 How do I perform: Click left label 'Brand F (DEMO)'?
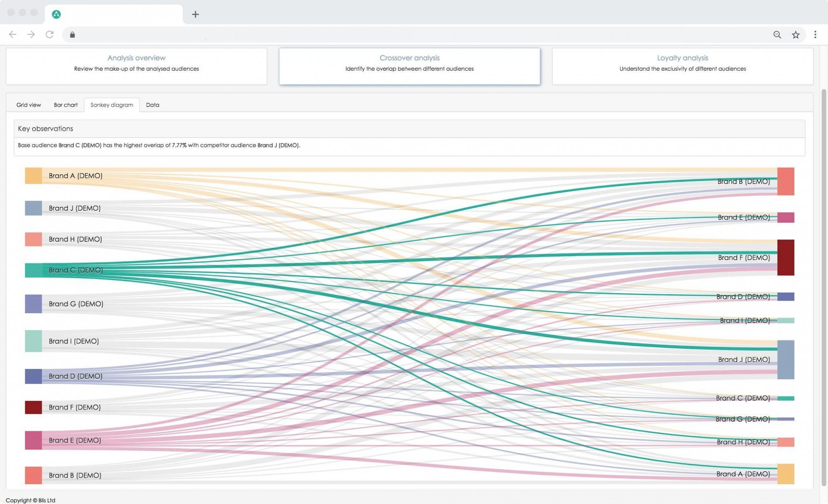[x=75, y=407]
